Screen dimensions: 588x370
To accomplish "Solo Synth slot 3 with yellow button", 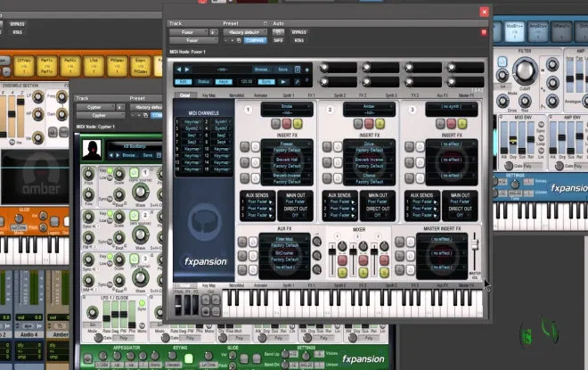I will [x=462, y=123].
